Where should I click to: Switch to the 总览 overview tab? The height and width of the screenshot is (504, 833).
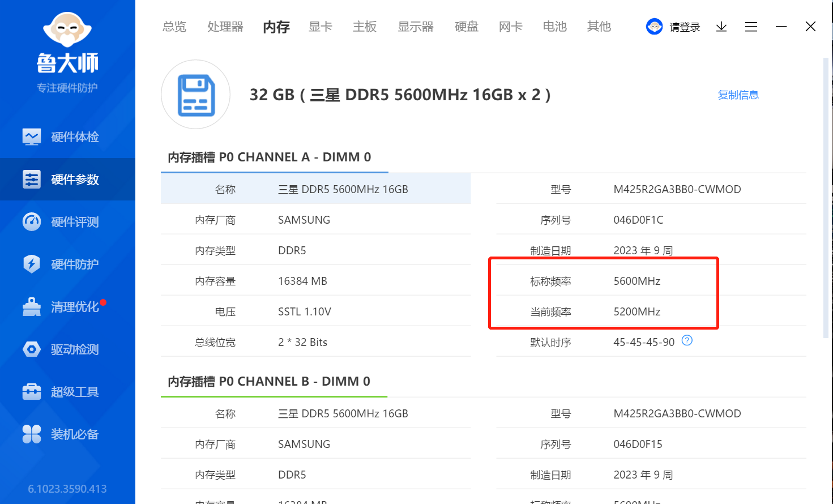pos(174,27)
